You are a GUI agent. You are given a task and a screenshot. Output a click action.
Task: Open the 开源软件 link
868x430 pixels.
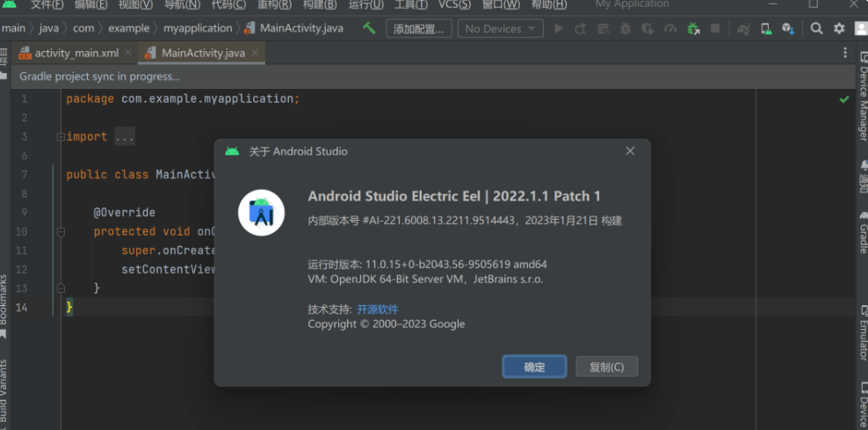(378, 310)
